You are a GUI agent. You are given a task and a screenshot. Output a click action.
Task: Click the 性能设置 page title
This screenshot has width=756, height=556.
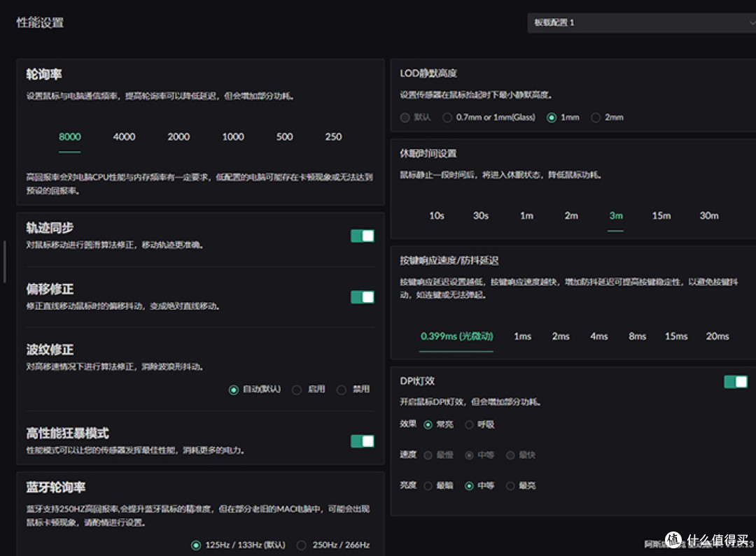pos(40,22)
